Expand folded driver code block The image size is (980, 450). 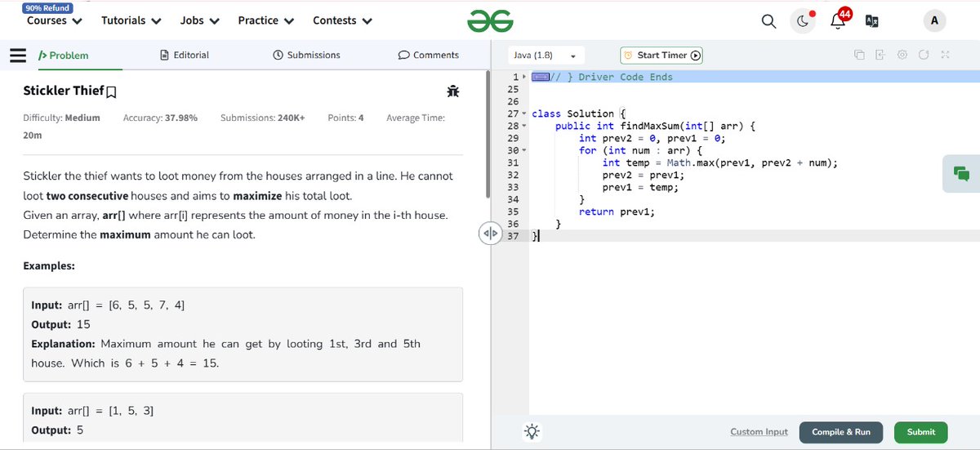(540, 77)
